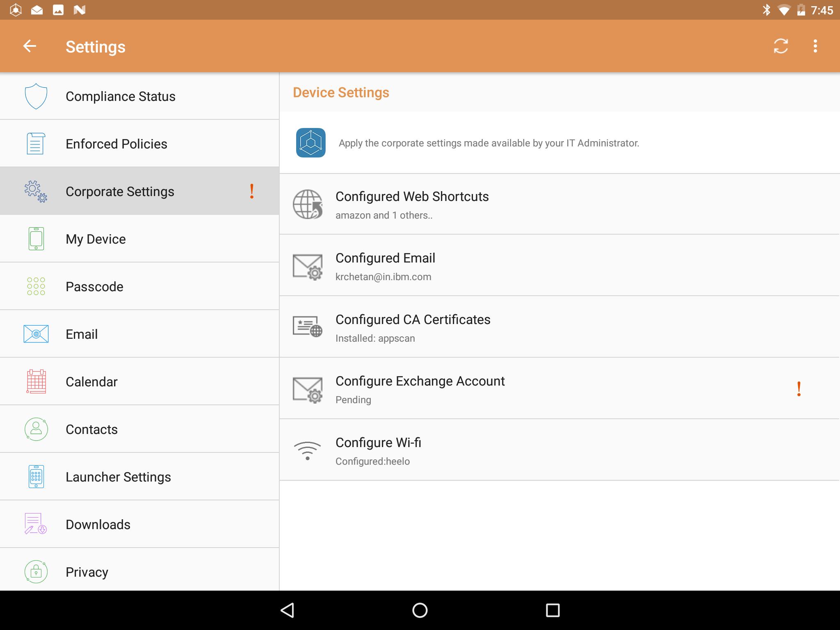This screenshot has height=630, width=840.
Task: Click the krchetan@in.ibm.com address text
Action: (383, 277)
